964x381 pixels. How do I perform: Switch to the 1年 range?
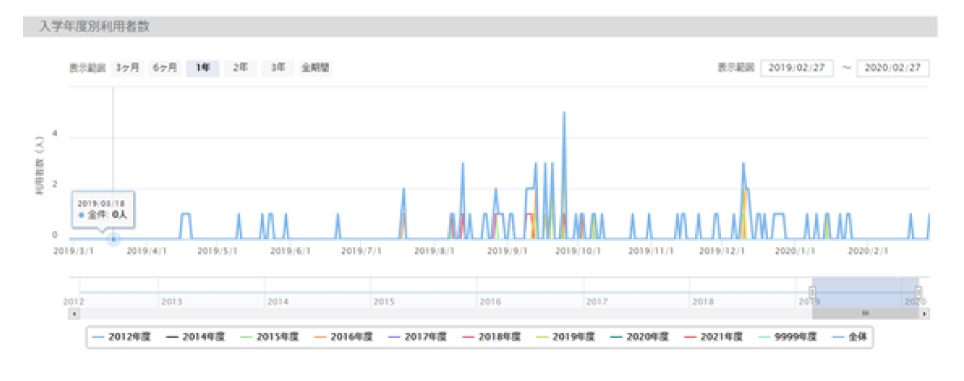[x=203, y=68]
